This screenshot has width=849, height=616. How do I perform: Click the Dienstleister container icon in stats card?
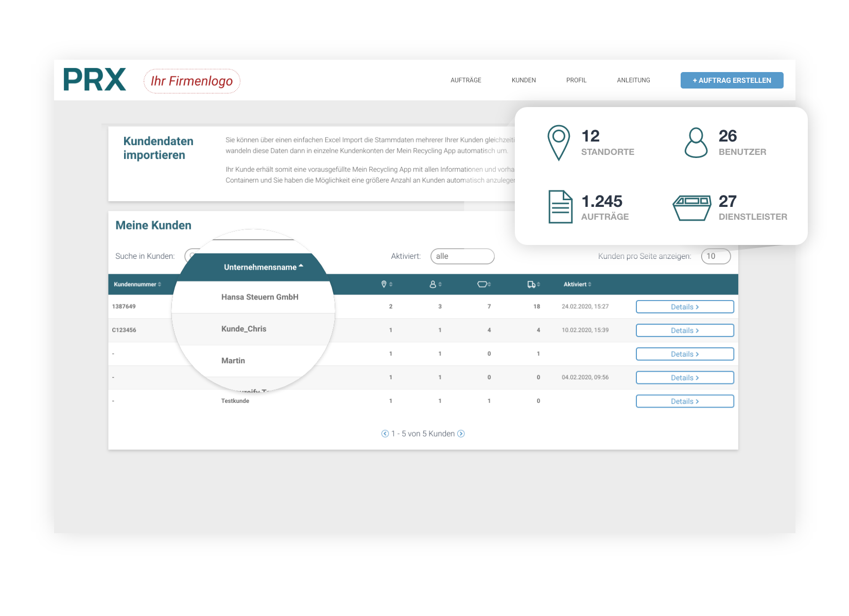[692, 208]
